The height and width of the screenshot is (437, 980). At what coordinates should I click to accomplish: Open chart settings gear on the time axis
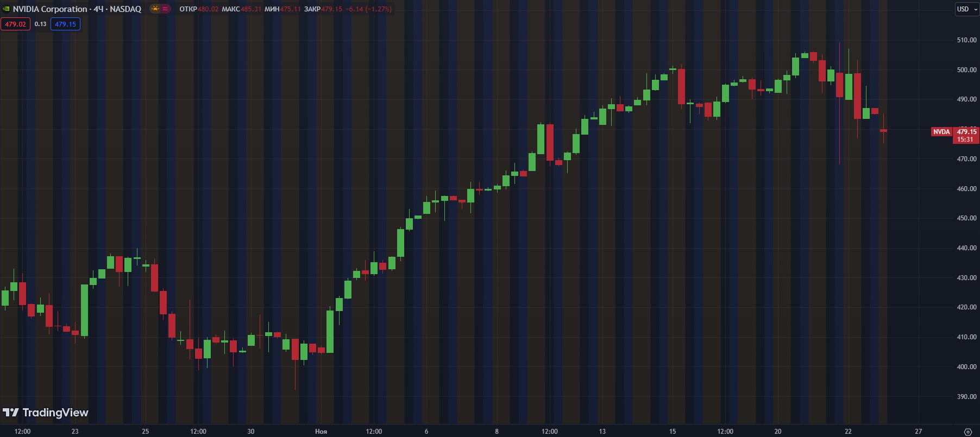pyautogui.click(x=968, y=432)
